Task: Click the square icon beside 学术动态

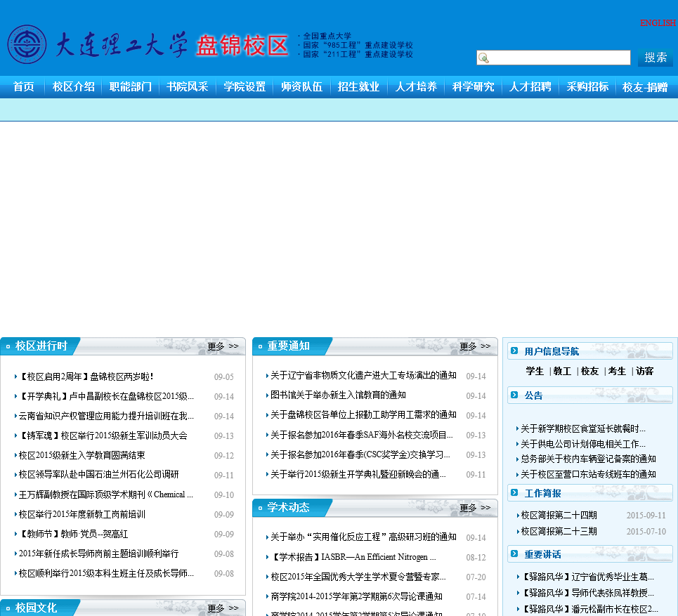Action: (x=260, y=508)
